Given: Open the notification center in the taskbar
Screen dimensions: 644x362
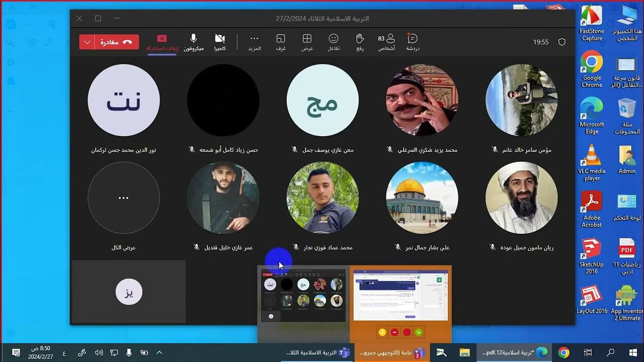Looking at the screenshot, I should point(16,352).
